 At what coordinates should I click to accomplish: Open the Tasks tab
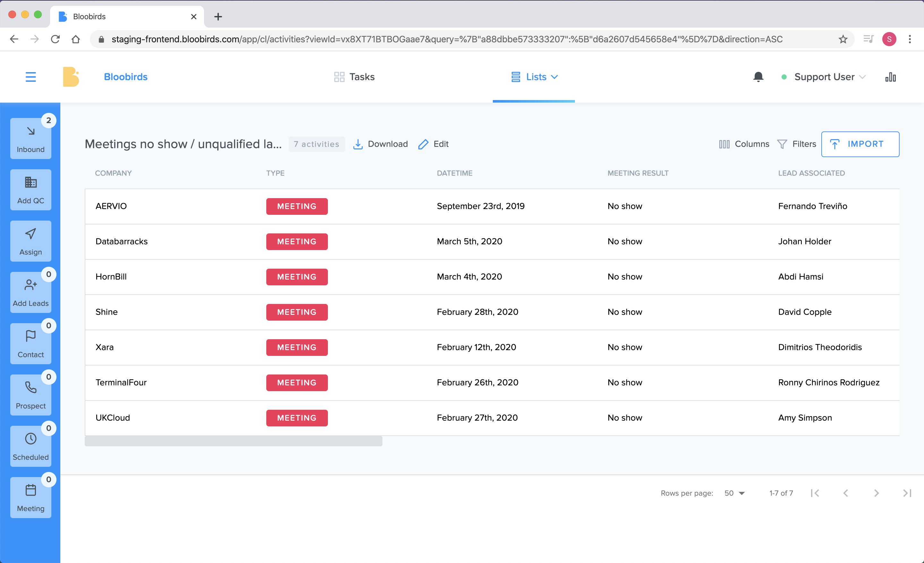(x=355, y=77)
